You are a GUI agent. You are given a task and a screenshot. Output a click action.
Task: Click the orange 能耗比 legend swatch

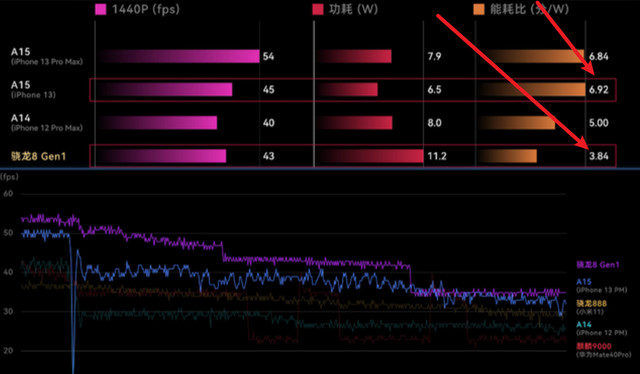coord(479,9)
